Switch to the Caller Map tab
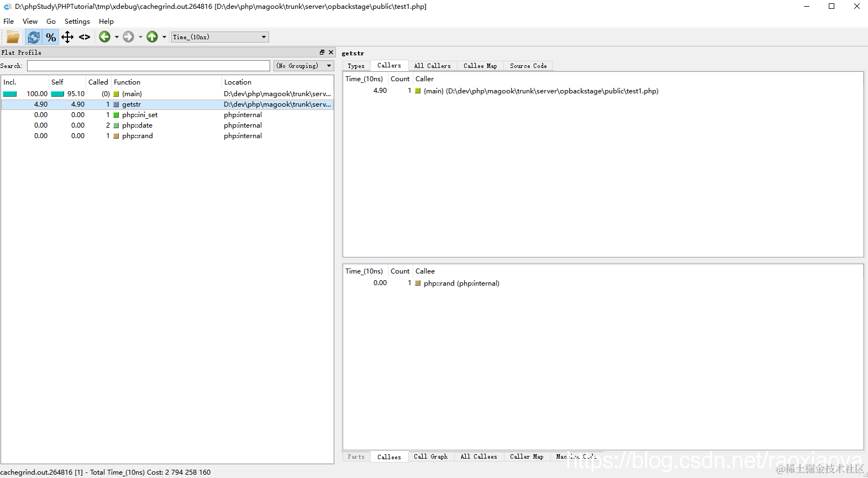Screen dimensions: 868x478 [x=527, y=457]
